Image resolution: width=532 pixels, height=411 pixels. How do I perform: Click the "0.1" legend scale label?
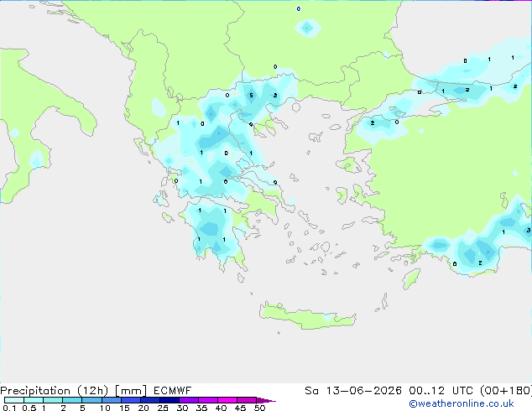pos(9,408)
